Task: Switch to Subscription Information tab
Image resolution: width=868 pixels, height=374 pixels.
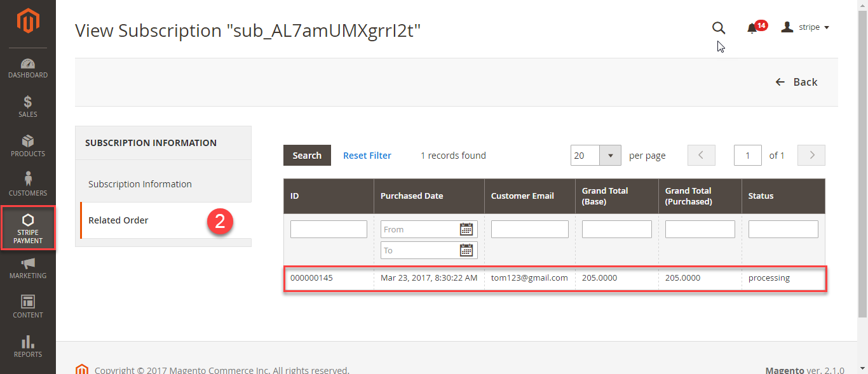Action: (x=140, y=184)
